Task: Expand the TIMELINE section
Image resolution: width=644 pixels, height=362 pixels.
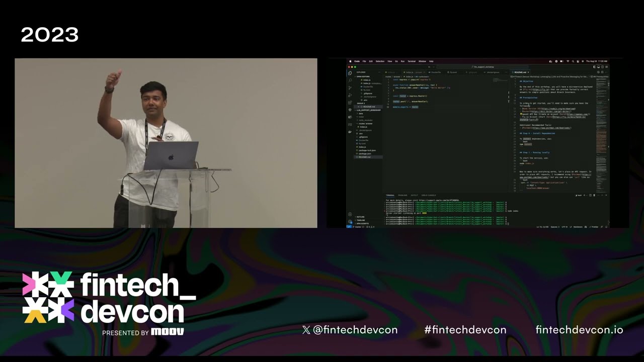Action: click(360, 220)
